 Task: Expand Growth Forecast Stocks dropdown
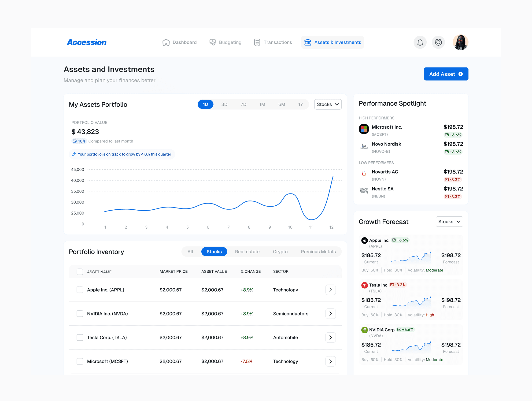449,222
